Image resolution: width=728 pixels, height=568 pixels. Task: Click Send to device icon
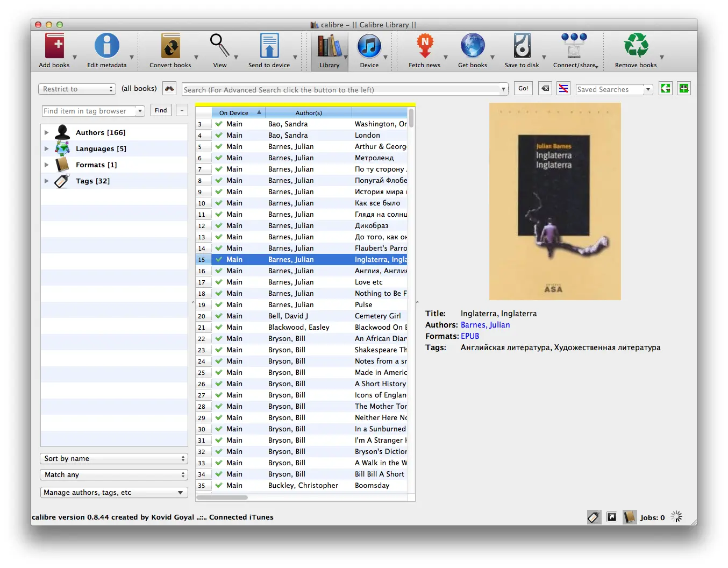point(269,46)
